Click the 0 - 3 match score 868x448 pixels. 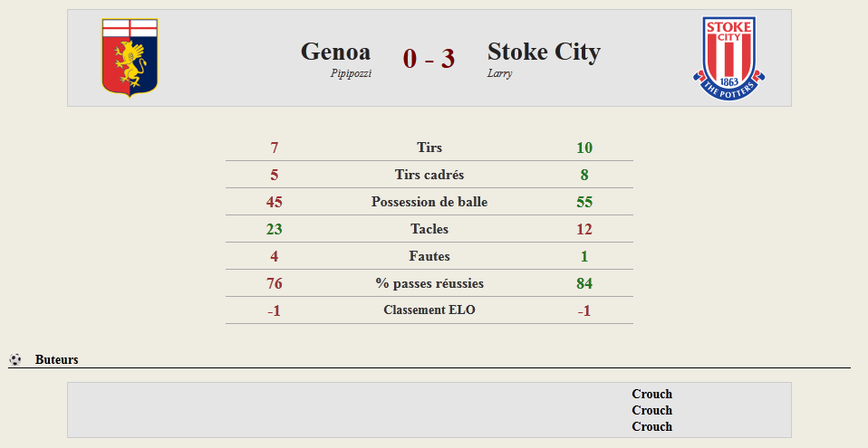tap(429, 58)
